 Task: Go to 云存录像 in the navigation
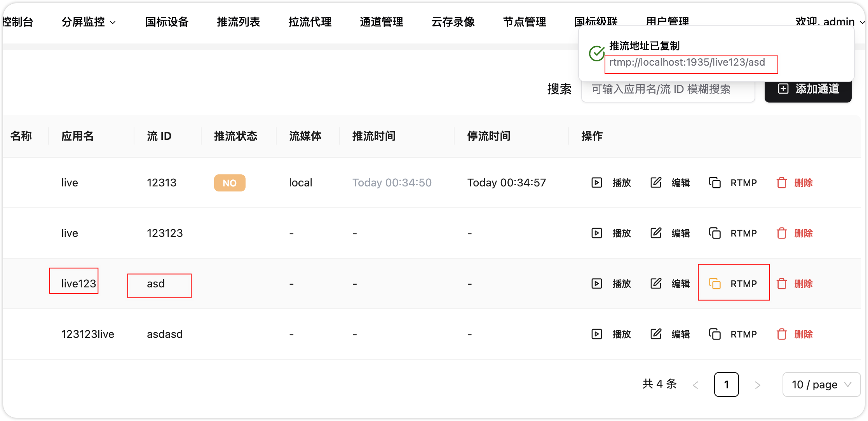click(453, 22)
